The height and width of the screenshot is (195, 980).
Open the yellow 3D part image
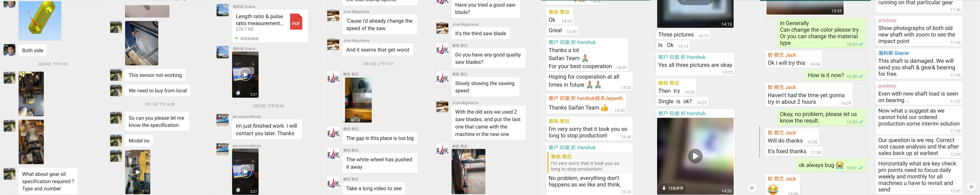click(x=40, y=20)
